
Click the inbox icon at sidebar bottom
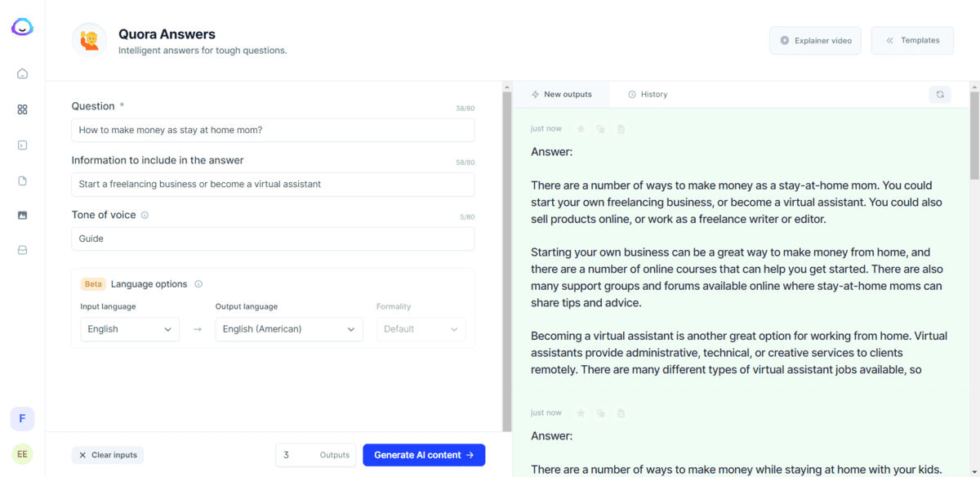pyautogui.click(x=22, y=249)
